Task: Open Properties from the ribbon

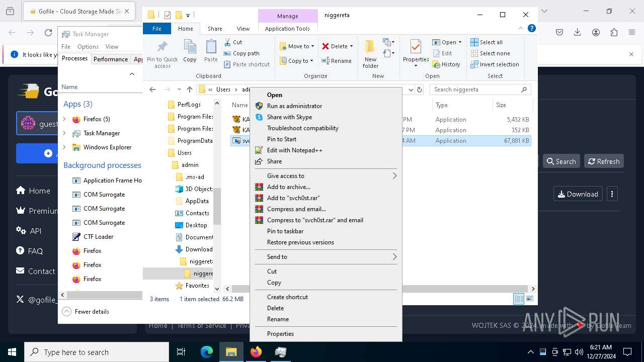Action: pos(416,53)
